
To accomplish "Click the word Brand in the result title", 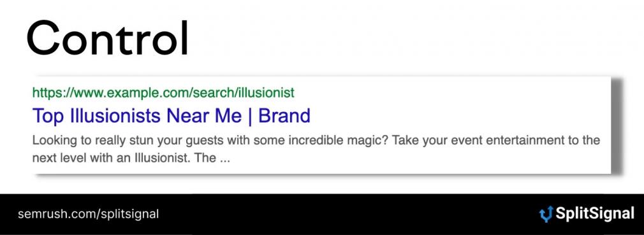I will click(284, 116).
